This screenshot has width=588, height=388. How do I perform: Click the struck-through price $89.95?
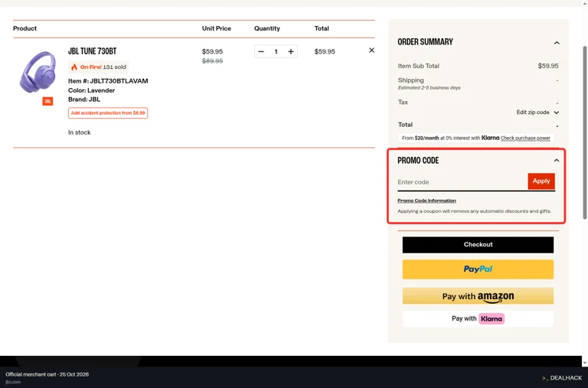pos(212,61)
